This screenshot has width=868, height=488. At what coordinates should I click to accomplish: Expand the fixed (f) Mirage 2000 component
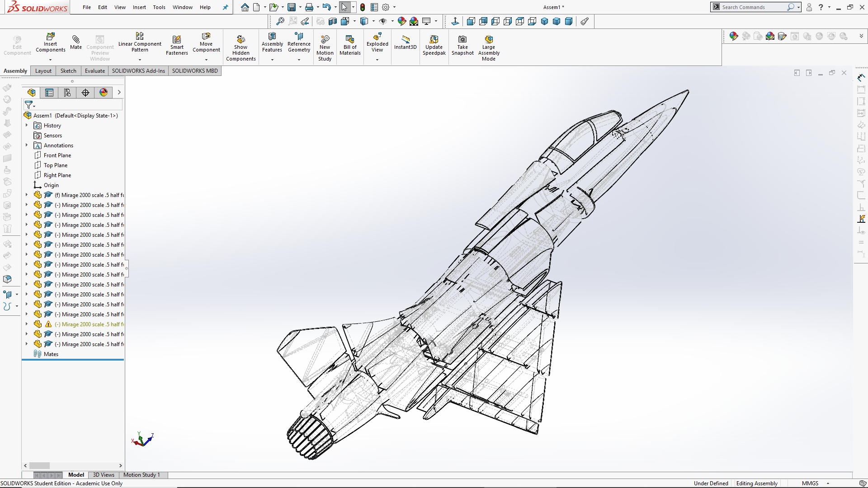coord(27,195)
